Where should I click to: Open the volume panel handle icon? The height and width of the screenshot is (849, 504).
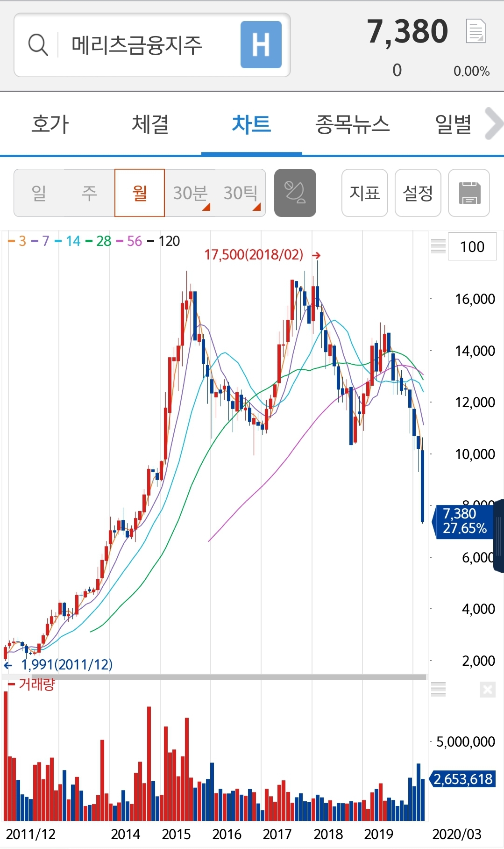(438, 689)
